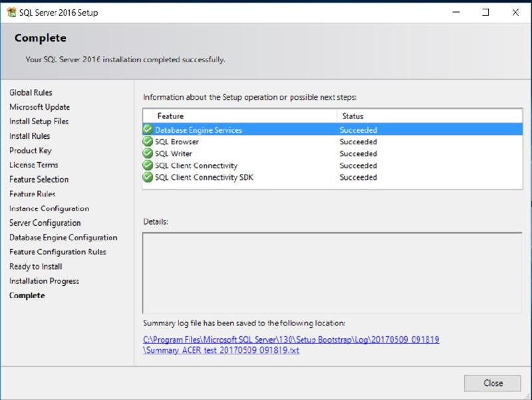This screenshot has width=532, height=400.
Task: Open the Summary log file link
Action: pyautogui.click(x=291, y=345)
